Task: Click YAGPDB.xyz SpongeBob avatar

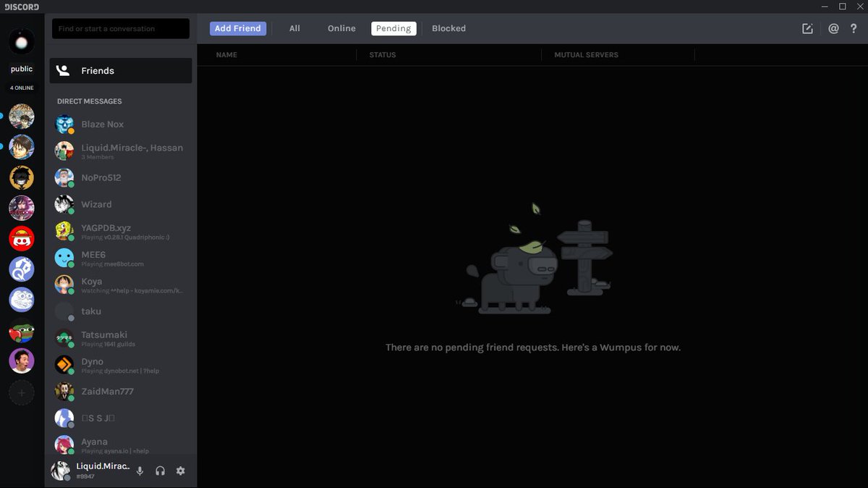Action: click(64, 231)
